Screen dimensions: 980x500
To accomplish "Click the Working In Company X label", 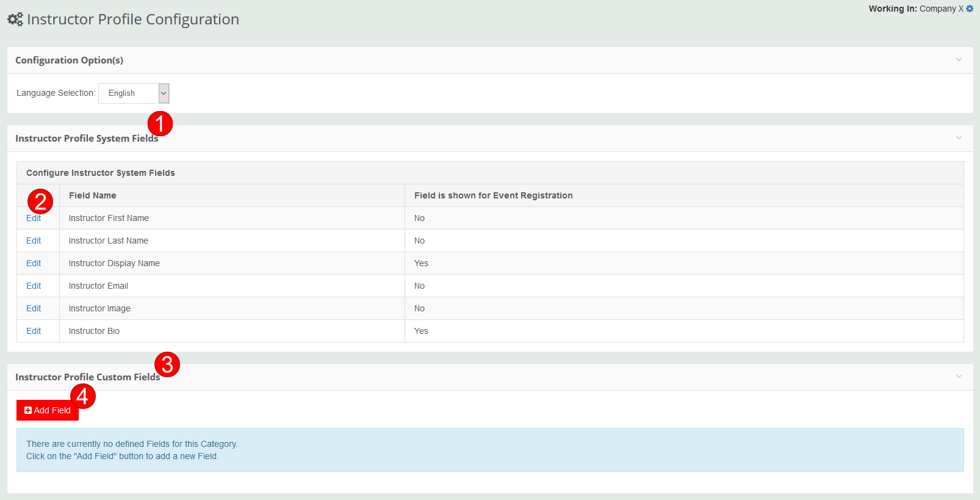I will coord(915,9).
